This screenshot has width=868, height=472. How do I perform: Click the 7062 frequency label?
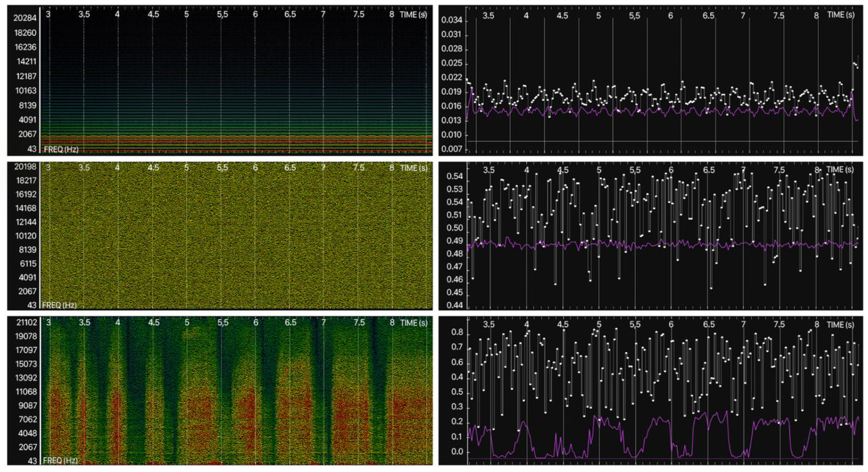coord(28,419)
